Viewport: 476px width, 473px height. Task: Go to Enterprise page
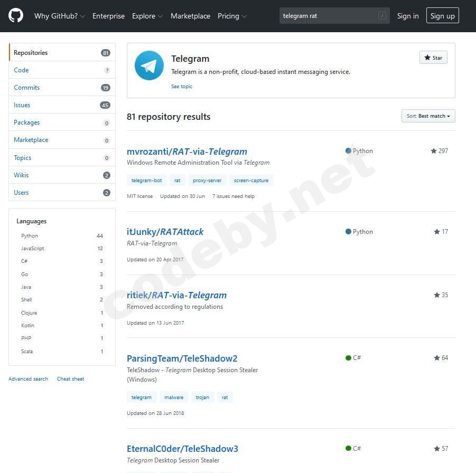click(108, 16)
